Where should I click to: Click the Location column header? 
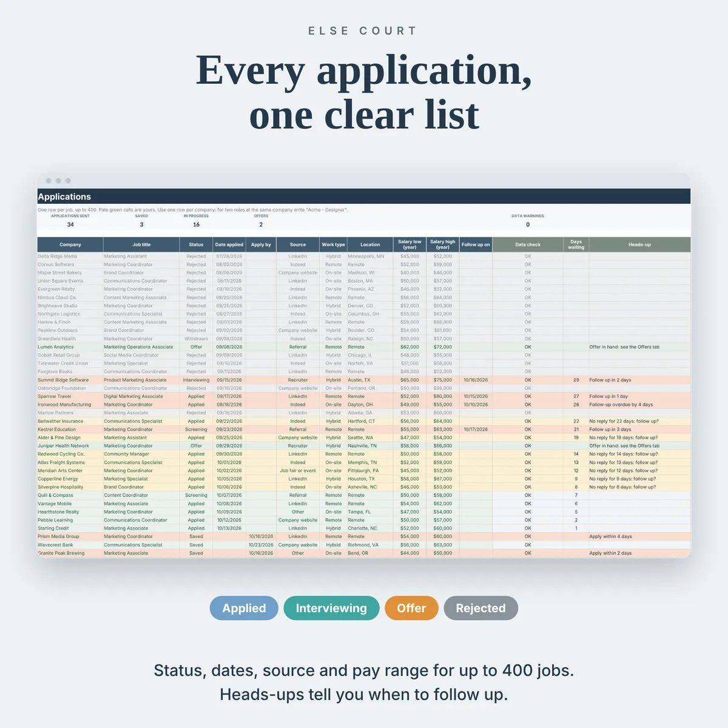(370, 244)
